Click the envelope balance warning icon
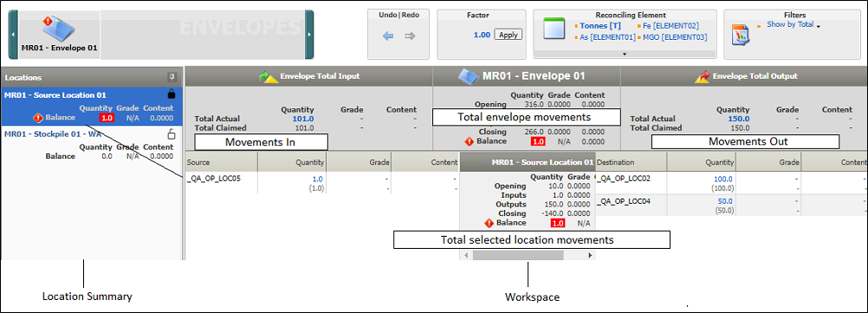The image size is (868, 313). click(470, 141)
